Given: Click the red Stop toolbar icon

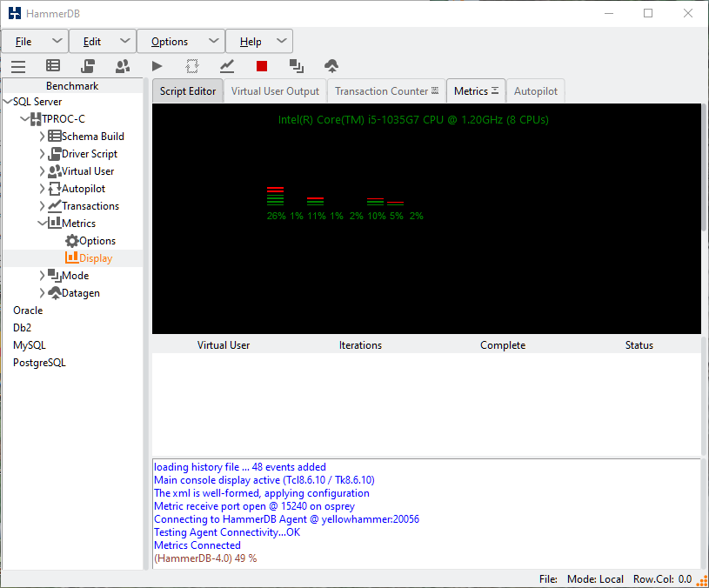Looking at the screenshot, I should click(262, 66).
